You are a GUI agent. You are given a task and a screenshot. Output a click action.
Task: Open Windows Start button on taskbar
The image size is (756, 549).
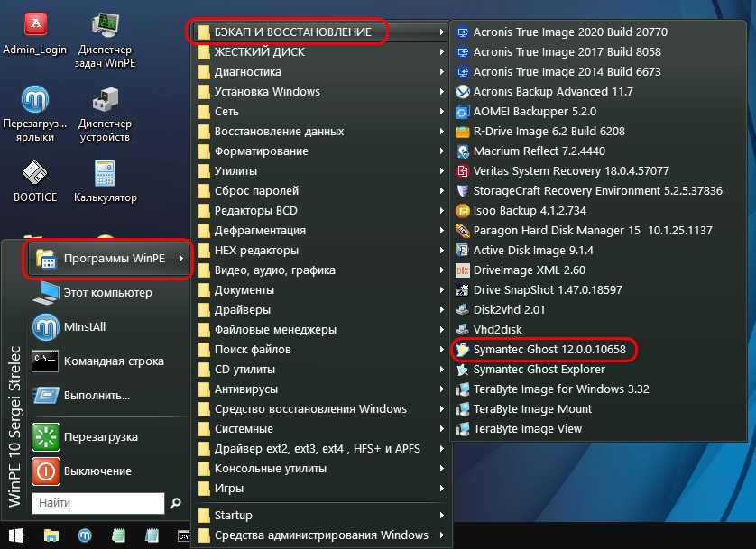point(16,535)
